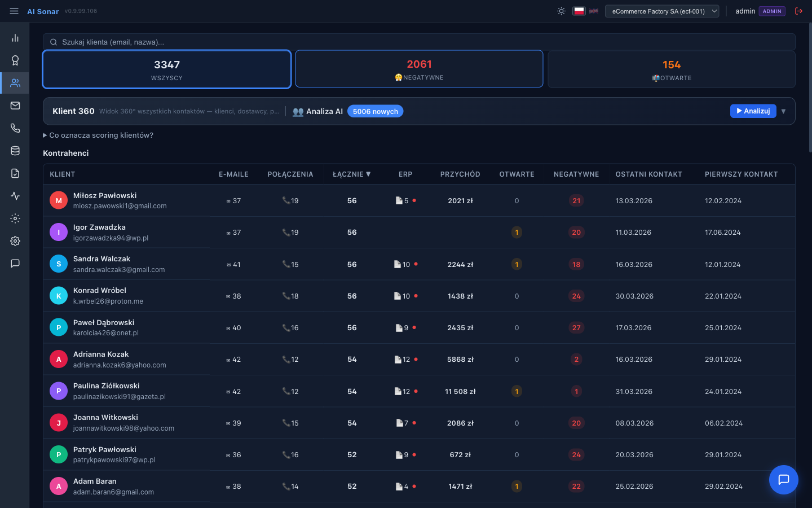This screenshot has height=508, width=812.
Task: Select the Negatywne 2061 filter tab
Action: click(419, 69)
